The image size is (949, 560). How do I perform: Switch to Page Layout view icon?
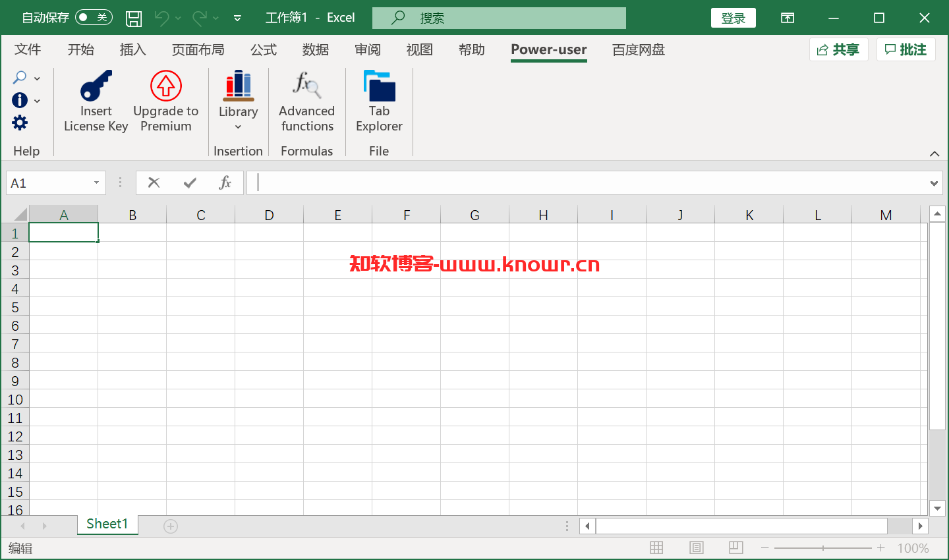(697, 547)
